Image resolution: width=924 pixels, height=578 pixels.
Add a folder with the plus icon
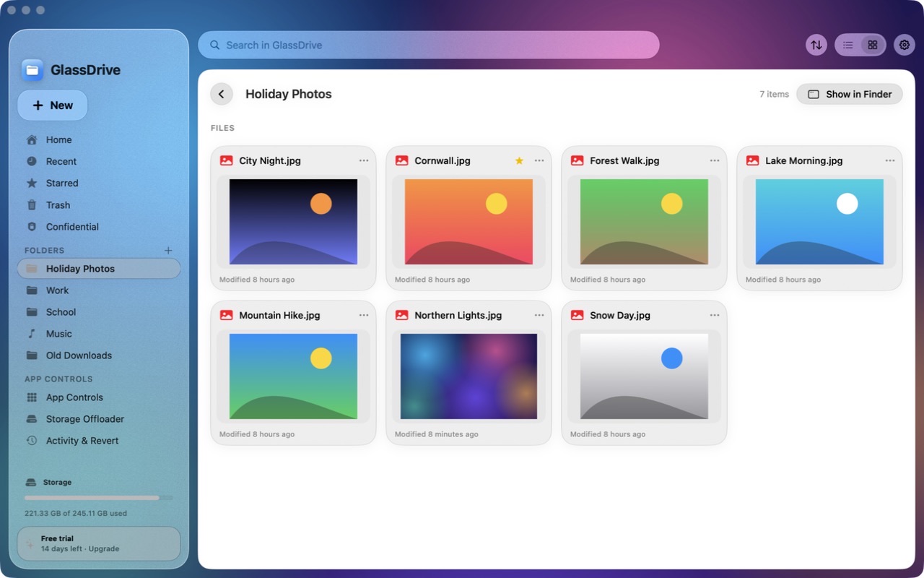click(x=168, y=251)
